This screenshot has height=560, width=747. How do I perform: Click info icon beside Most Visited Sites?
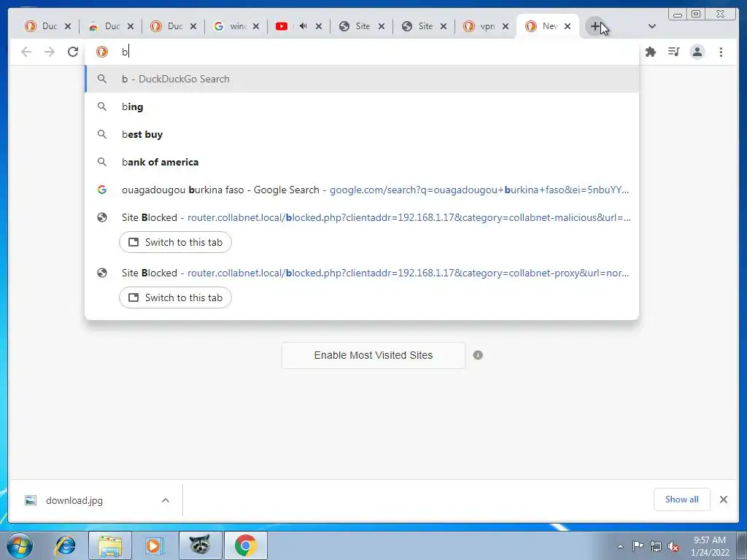coord(478,355)
